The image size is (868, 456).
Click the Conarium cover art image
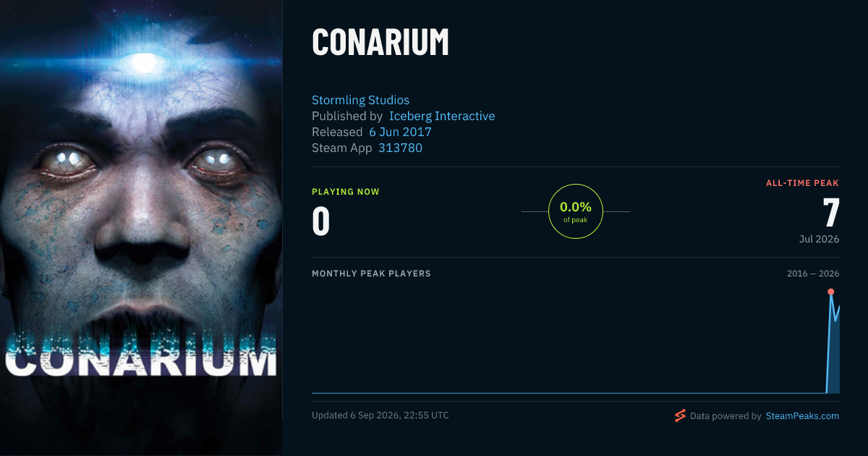tap(141, 228)
